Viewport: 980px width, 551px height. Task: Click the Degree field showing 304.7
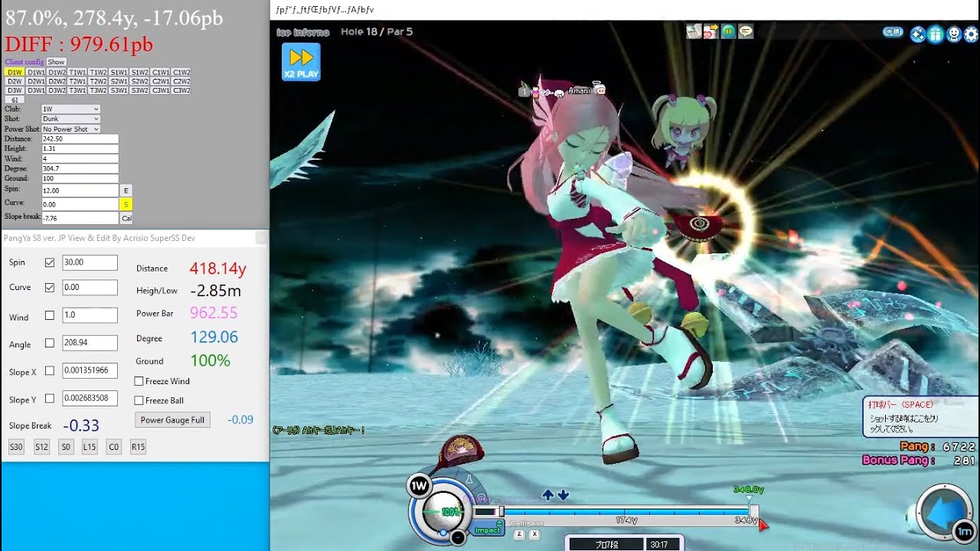click(x=80, y=168)
